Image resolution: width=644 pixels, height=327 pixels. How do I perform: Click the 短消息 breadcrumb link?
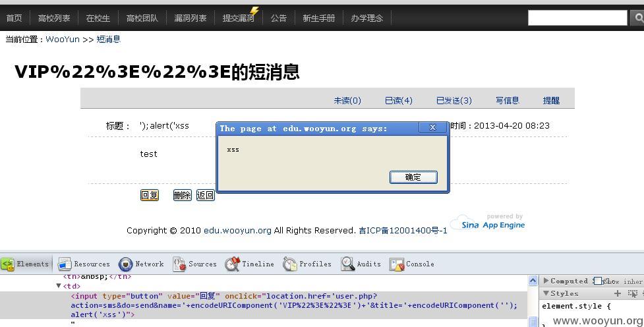point(108,40)
